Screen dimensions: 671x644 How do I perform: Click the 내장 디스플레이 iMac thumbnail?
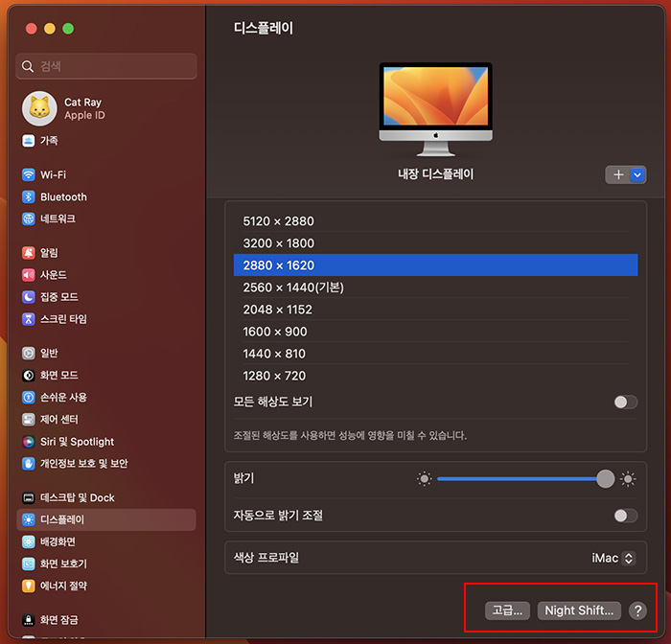pos(435,109)
